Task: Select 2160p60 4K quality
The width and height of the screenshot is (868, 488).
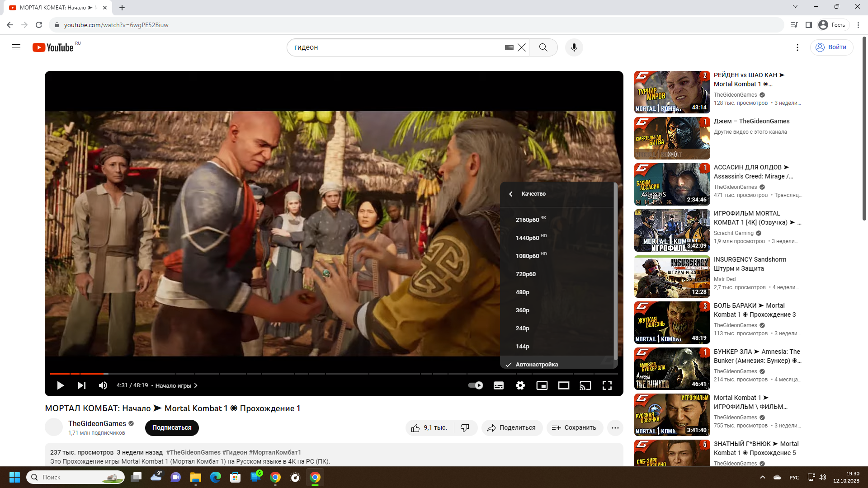Action: point(557,220)
